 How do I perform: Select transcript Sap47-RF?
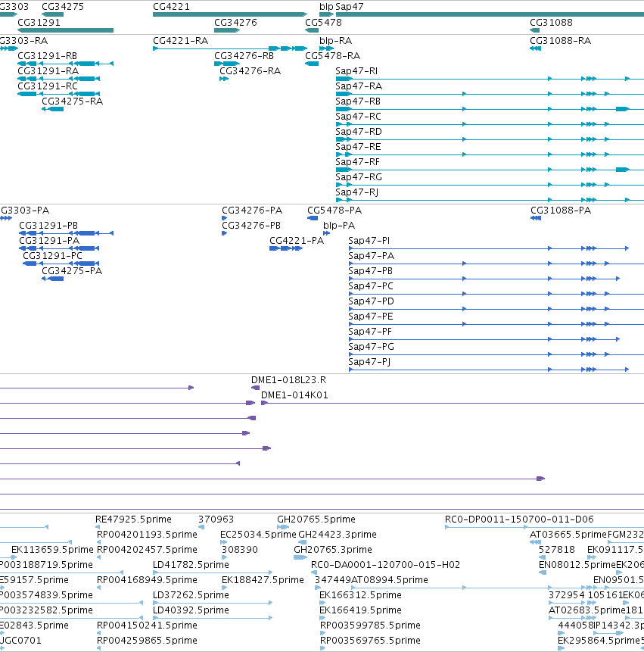[x=490, y=170]
